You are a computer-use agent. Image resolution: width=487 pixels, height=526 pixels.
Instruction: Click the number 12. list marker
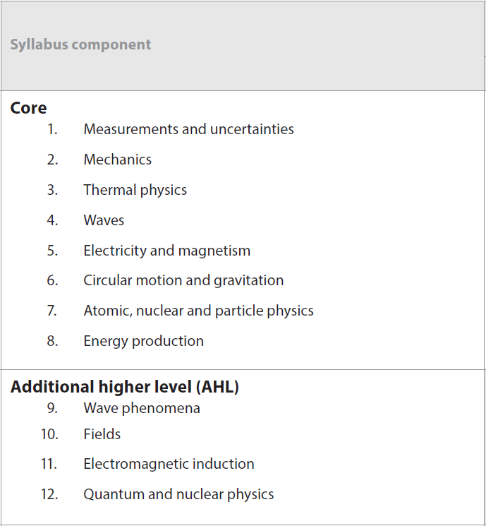[x=50, y=494]
